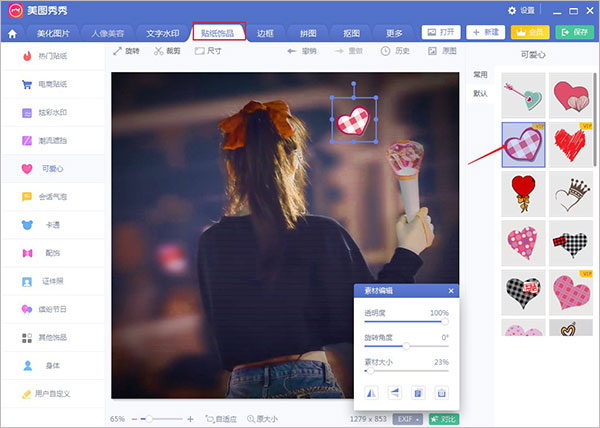
Task: Delete sticker with trash icon
Action: (442, 393)
